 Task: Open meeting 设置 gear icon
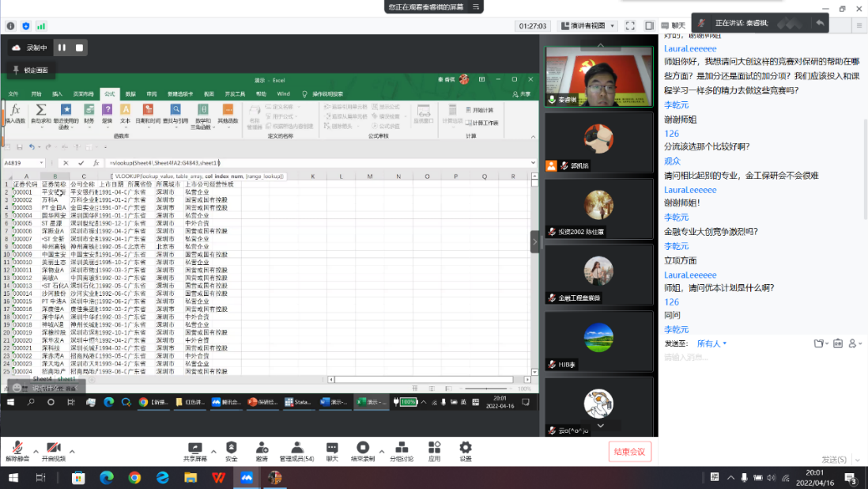point(466,449)
